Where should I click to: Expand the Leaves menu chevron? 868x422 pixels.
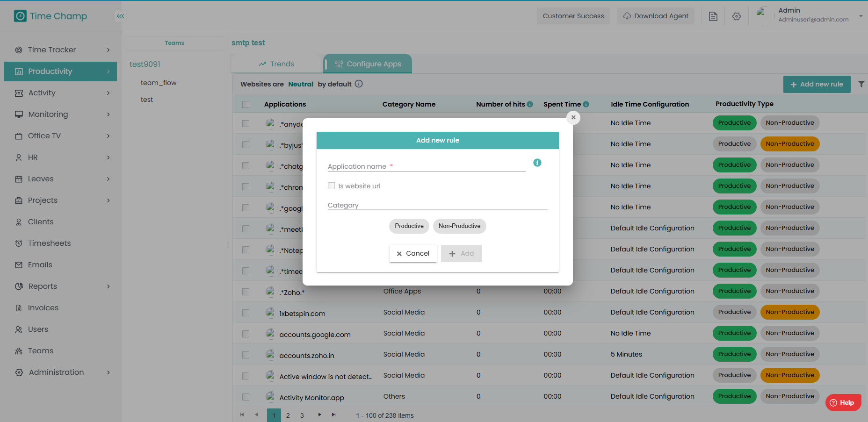coord(108,179)
